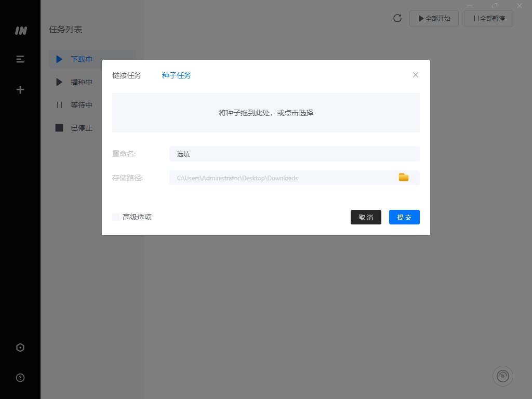532x399 pixels.
Task: Open help using the question mark icon
Action: pyautogui.click(x=20, y=377)
